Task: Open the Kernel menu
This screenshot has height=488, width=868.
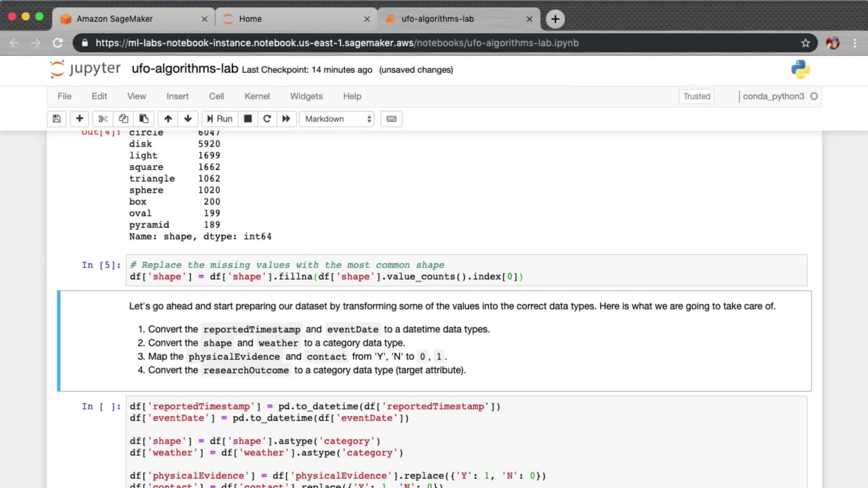Action: [257, 96]
